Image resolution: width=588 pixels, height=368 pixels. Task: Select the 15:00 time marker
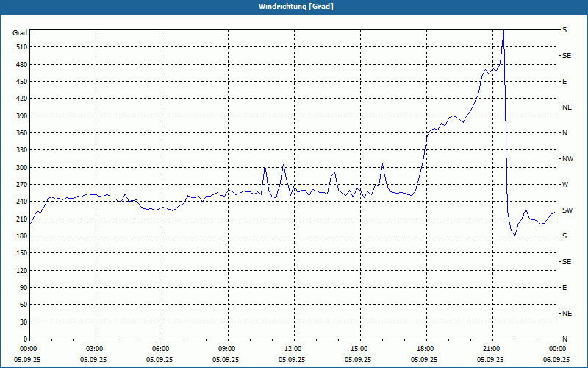[359, 349]
